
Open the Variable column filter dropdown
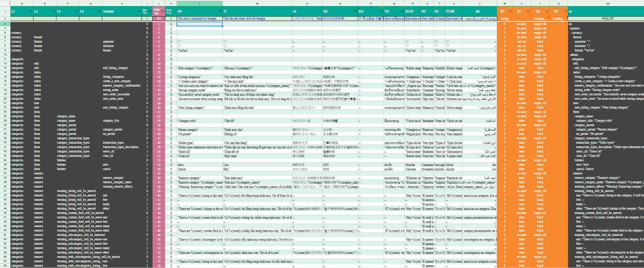139,11
